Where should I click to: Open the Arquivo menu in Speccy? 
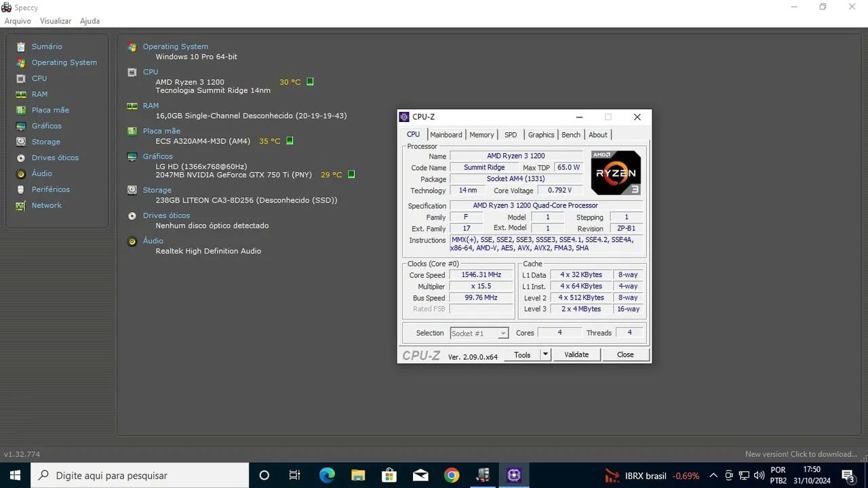17,20
